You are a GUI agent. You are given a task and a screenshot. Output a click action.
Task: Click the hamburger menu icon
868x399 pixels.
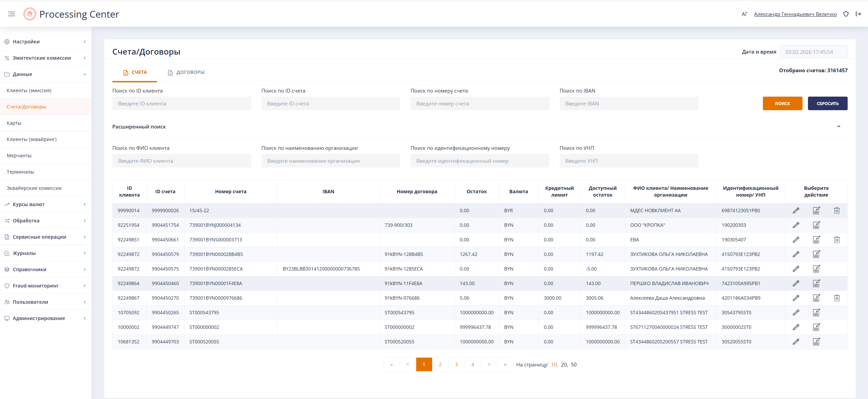(12, 14)
